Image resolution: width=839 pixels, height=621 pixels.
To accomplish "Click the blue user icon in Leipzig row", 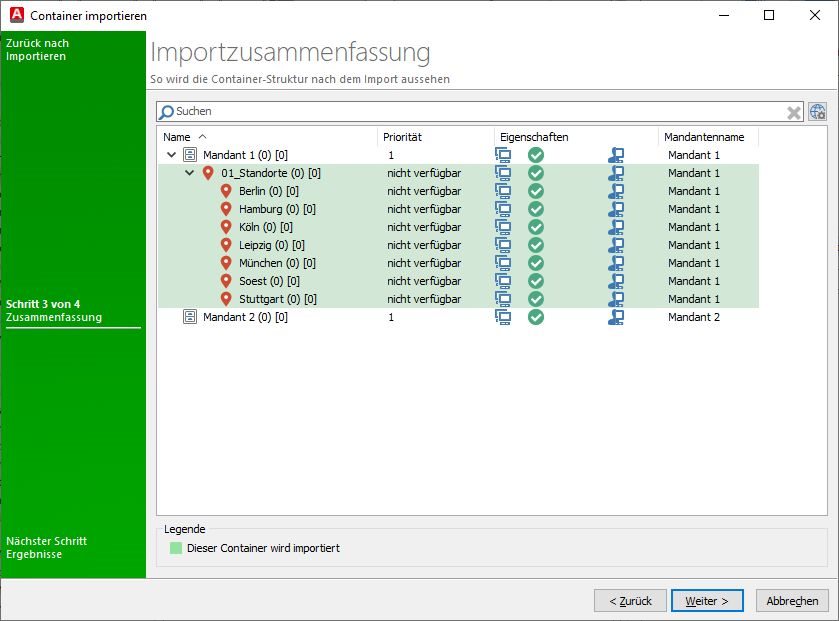I will (x=616, y=245).
